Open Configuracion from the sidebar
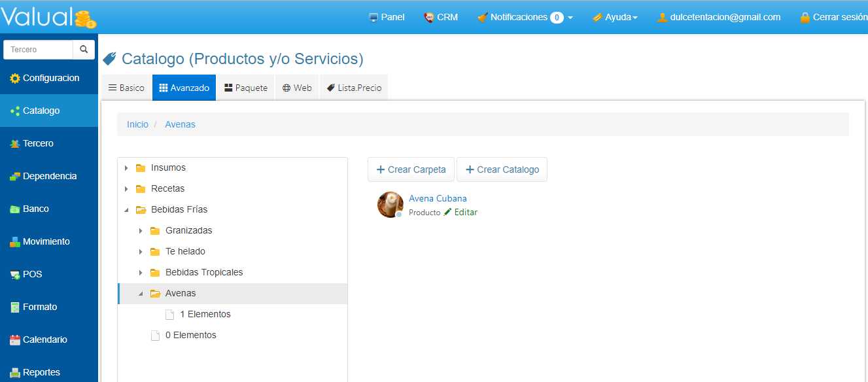868x382 pixels. point(50,78)
